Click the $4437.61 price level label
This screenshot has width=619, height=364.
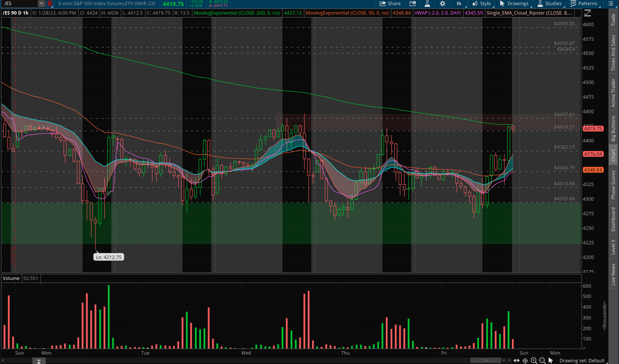(x=564, y=114)
